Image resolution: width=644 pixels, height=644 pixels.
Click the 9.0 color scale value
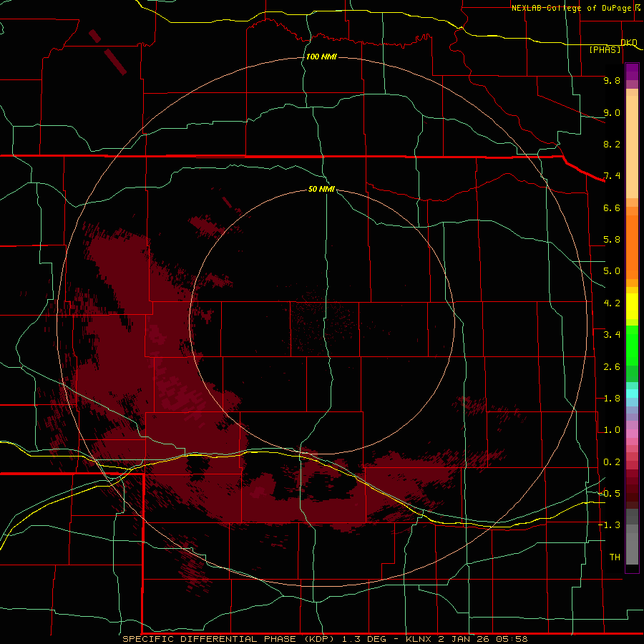612,112
